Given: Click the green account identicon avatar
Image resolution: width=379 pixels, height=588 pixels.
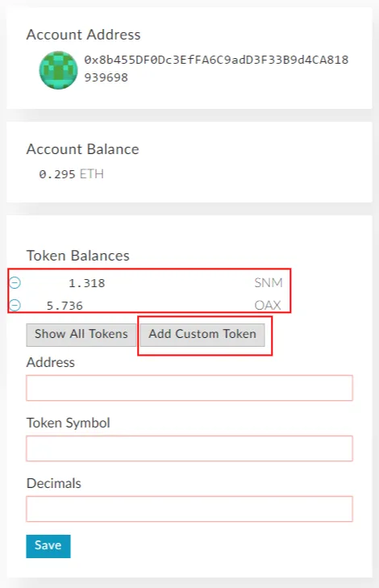Looking at the screenshot, I should pos(59,70).
